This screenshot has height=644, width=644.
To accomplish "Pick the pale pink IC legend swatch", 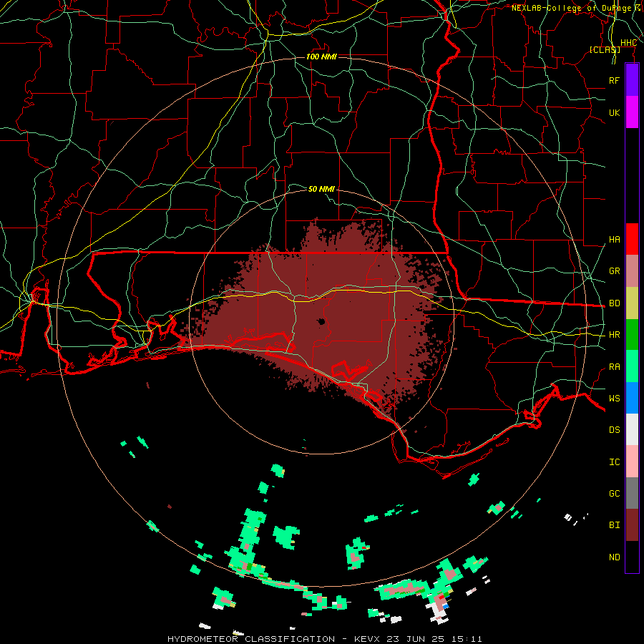I will [632, 462].
